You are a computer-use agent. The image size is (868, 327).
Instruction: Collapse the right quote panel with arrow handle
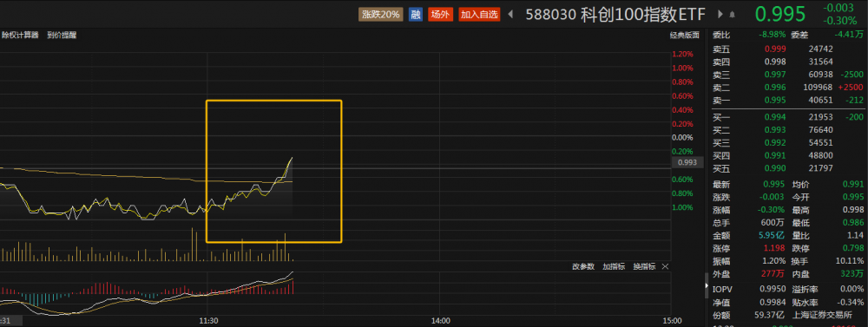pos(706,286)
